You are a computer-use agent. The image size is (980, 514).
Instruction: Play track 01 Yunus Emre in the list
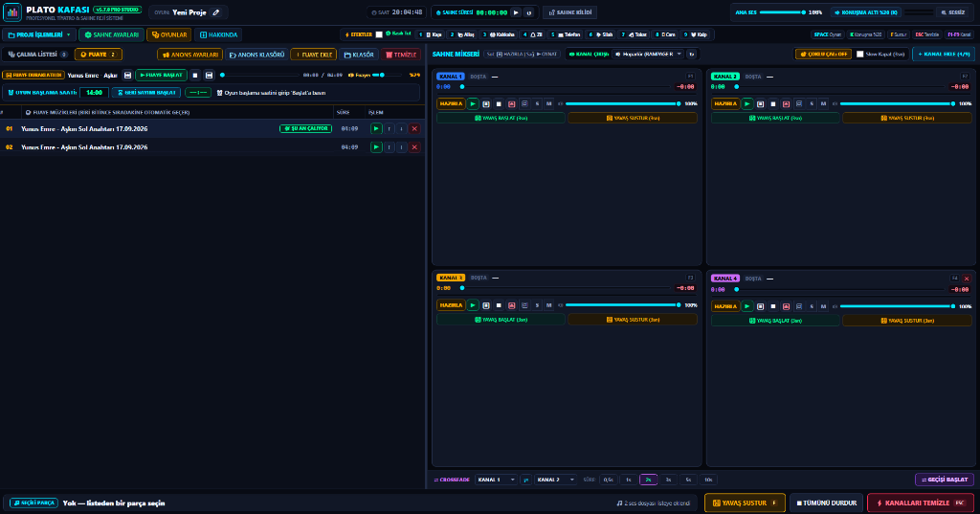click(375, 129)
